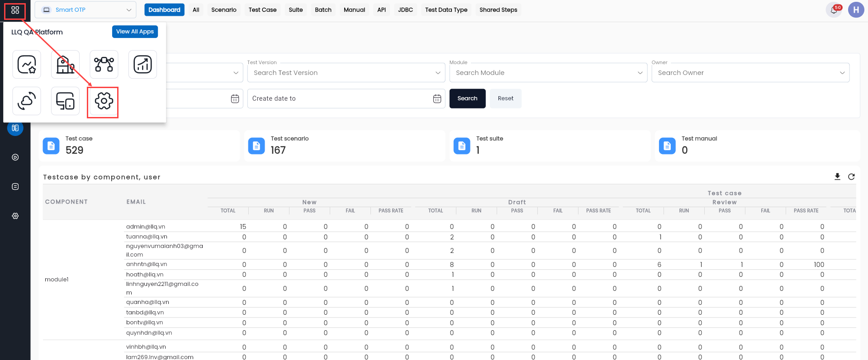The height and width of the screenshot is (360, 868).
Task: Download the testcase by component table
Action: click(x=837, y=177)
